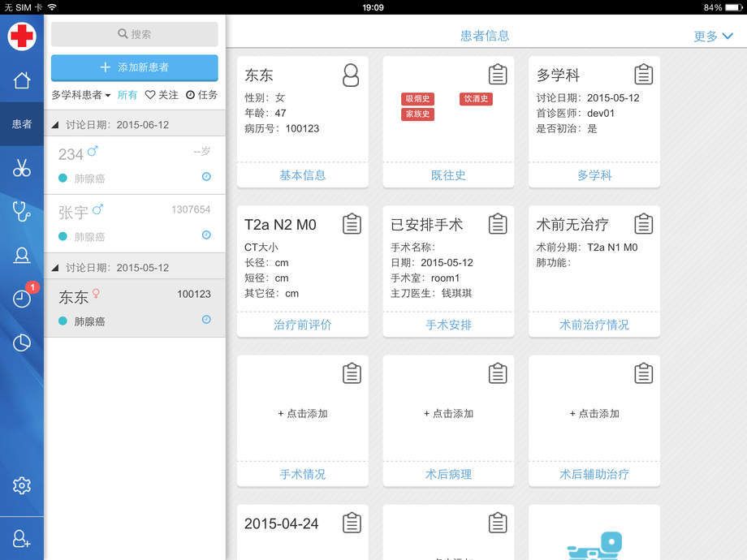Open the pie chart statistics icon

tap(22, 342)
